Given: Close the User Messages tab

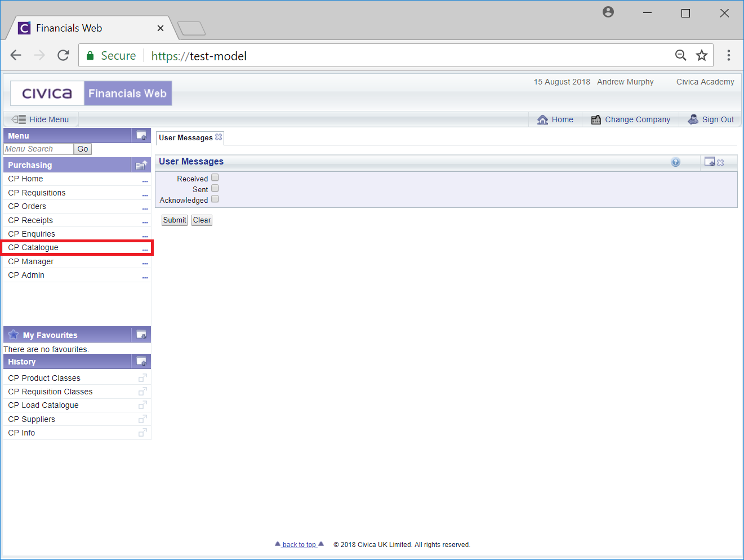Looking at the screenshot, I should [219, 137].
